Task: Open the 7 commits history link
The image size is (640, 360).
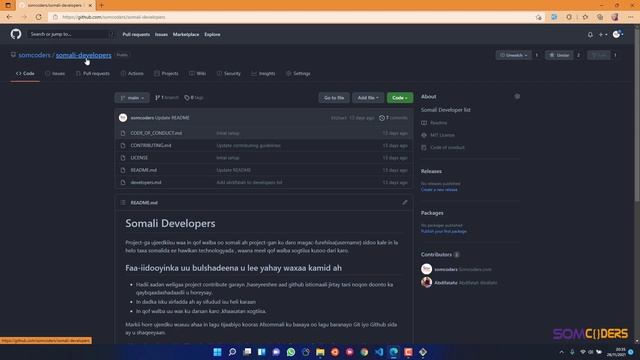Action: 393,118
